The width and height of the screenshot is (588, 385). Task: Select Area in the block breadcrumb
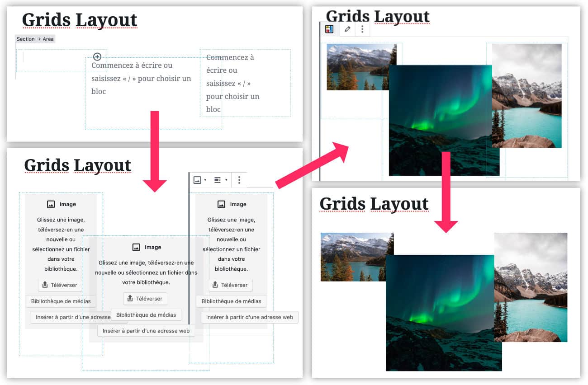click(x=47, y=39)
